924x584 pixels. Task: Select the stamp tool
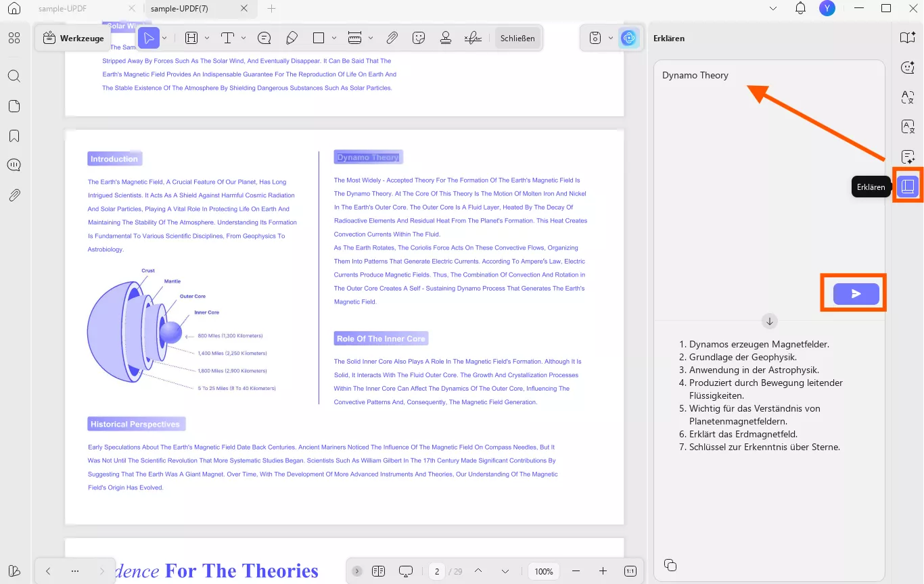click(x=446, y=39)
